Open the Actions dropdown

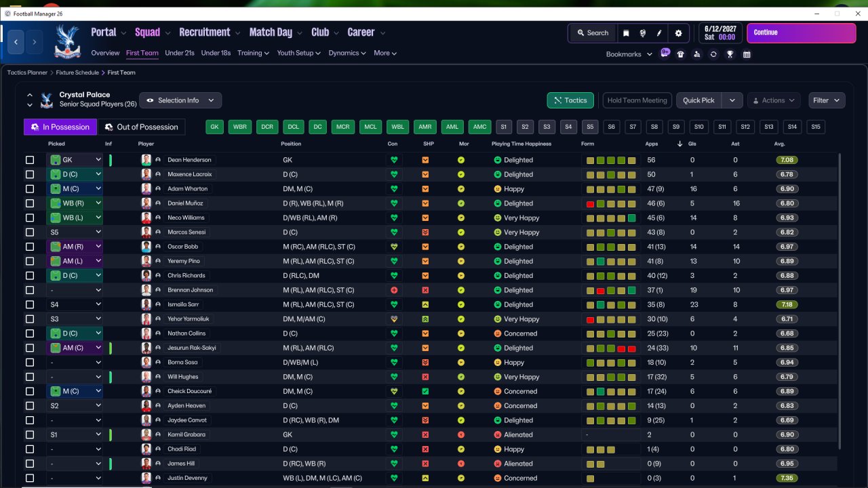click(774, 100)
